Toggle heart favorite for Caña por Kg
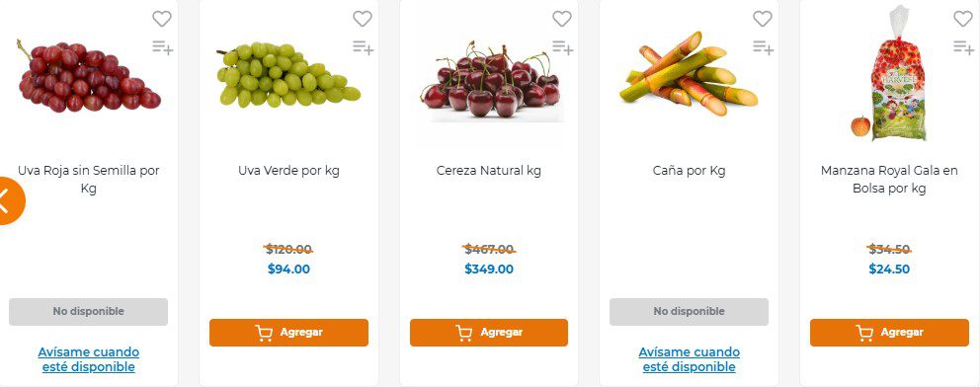Image resolution: width=980 pixels, height=387 pixels. 763,19
